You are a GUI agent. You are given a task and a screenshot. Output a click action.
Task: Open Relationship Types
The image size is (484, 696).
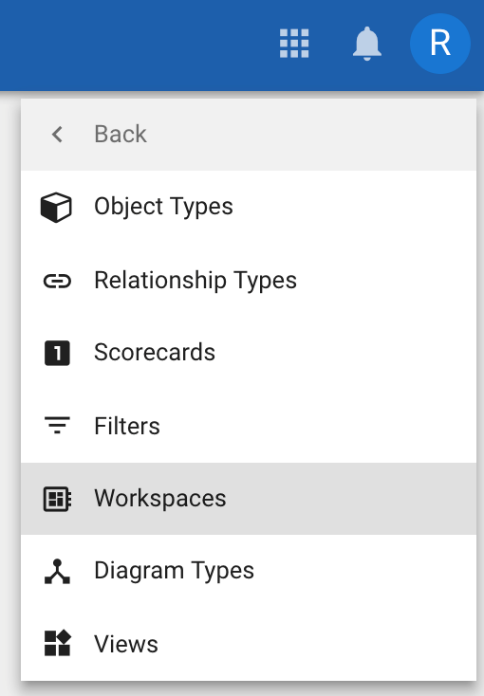pos(248,280)
